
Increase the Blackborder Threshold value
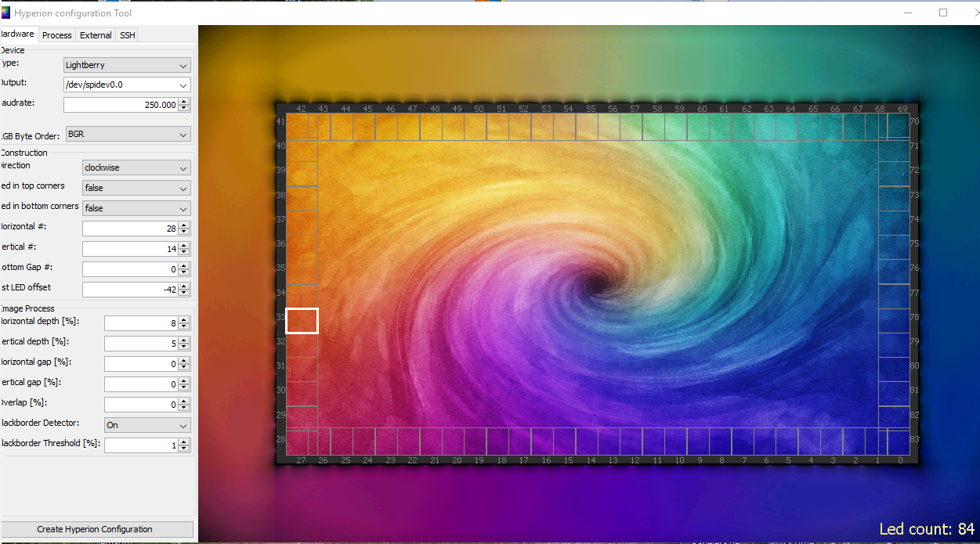pos(184,441)
